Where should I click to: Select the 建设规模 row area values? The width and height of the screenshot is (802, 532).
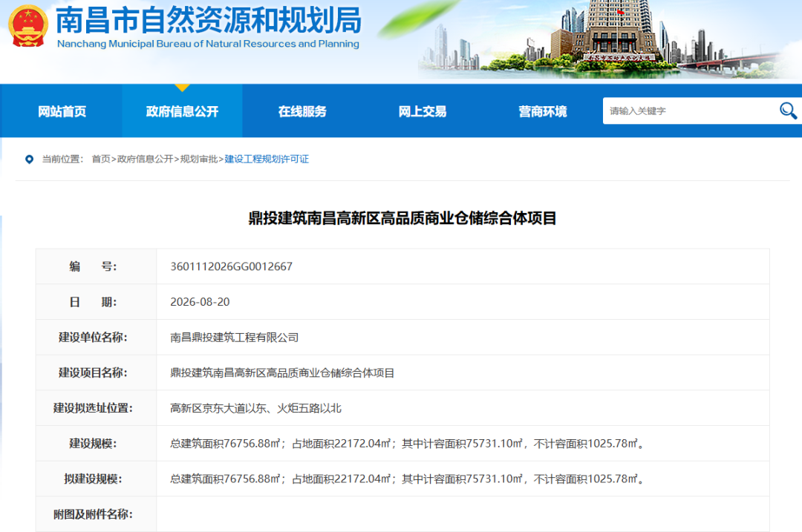407,444
